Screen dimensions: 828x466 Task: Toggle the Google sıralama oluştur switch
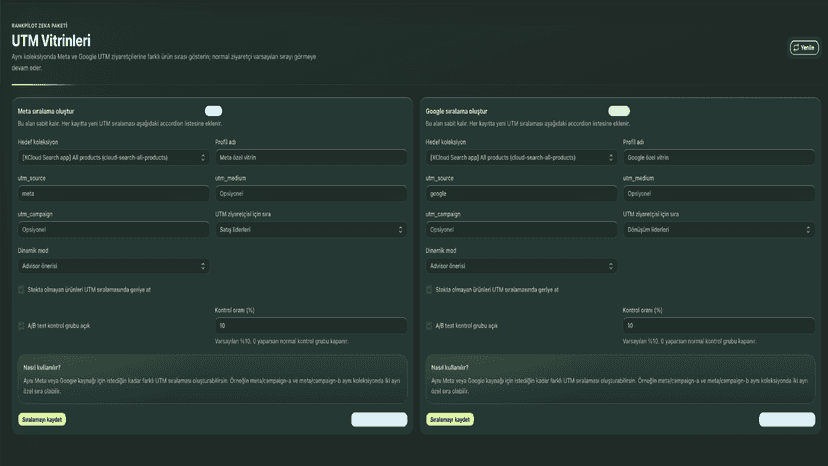pyautogui.click(x=619, y=111)
